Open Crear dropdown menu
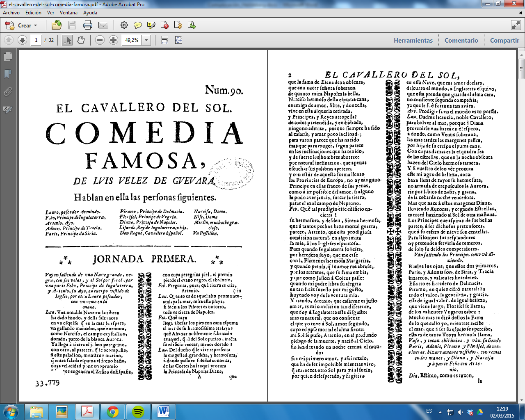The image size is (525, 420). tap(21, 25)
